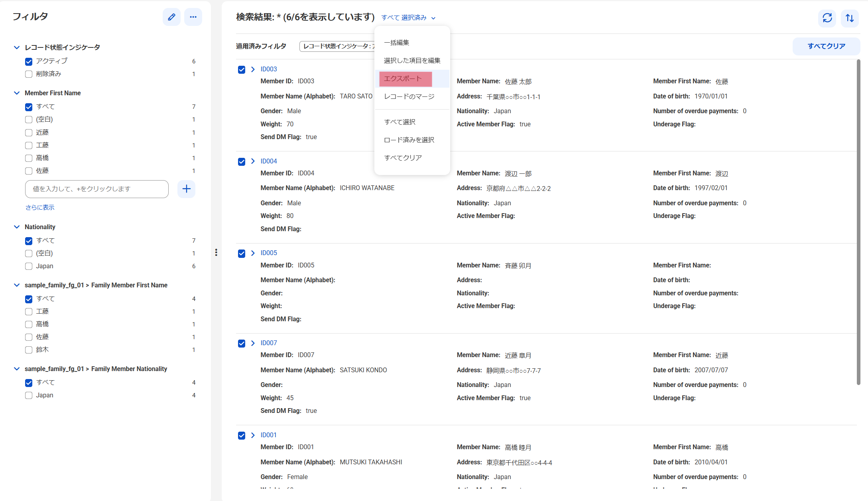Uncheck the ID004 record checkbox
Viewport: 868px width, 501px height.
click(x=242, y=161)
